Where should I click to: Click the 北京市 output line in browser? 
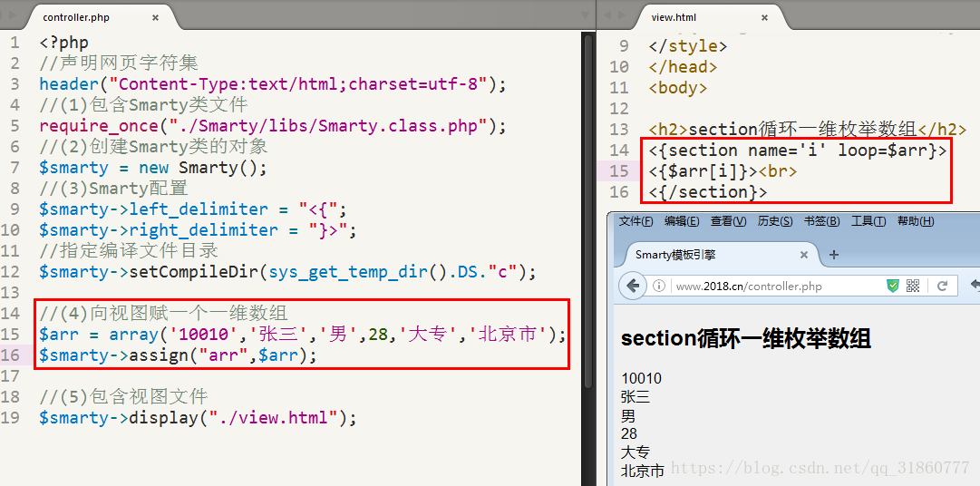pos(643,471)
